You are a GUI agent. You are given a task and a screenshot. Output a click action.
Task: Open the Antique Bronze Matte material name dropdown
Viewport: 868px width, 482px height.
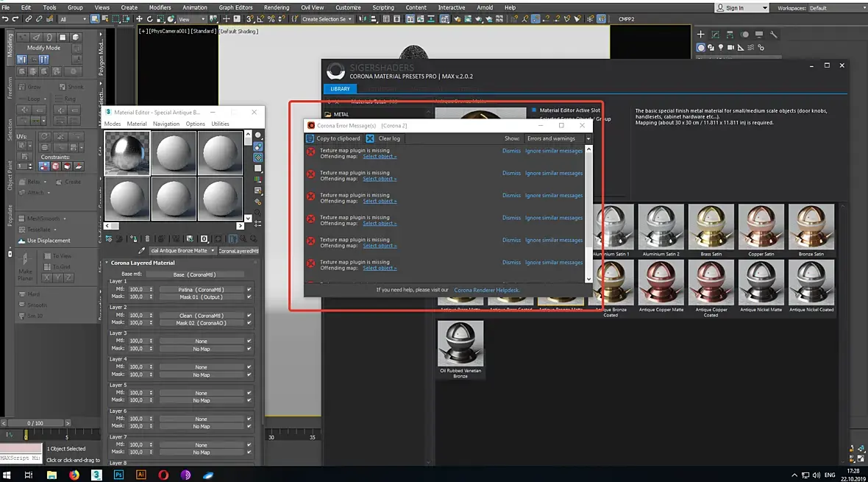182,251
